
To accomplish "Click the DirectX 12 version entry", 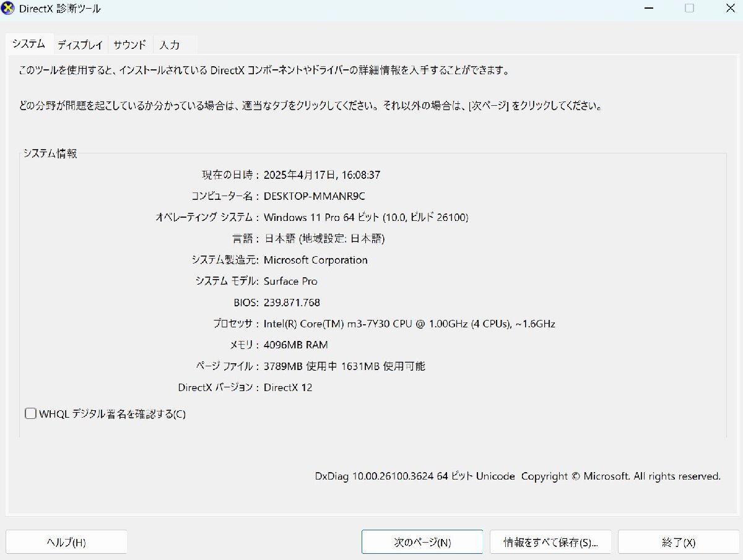I will pos(289,387).
